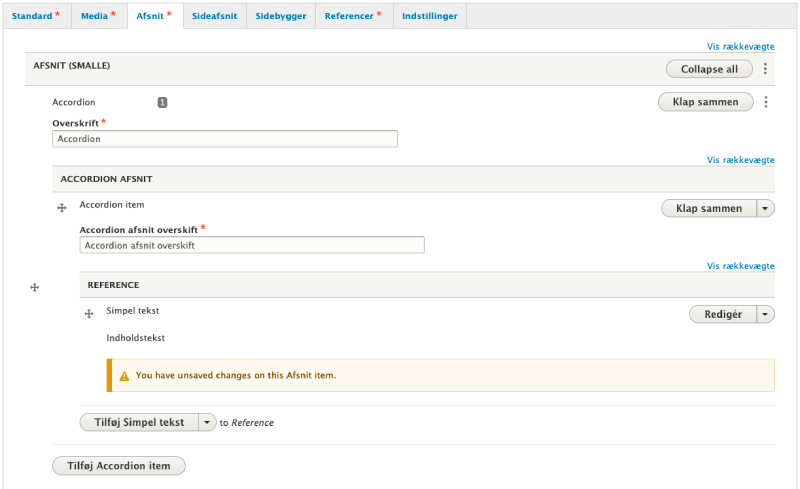The width and height of the screenshot is (800, 489).
Task: Click into the Accordion afsnit overskrift field
Action: click(x=252, y=245)
